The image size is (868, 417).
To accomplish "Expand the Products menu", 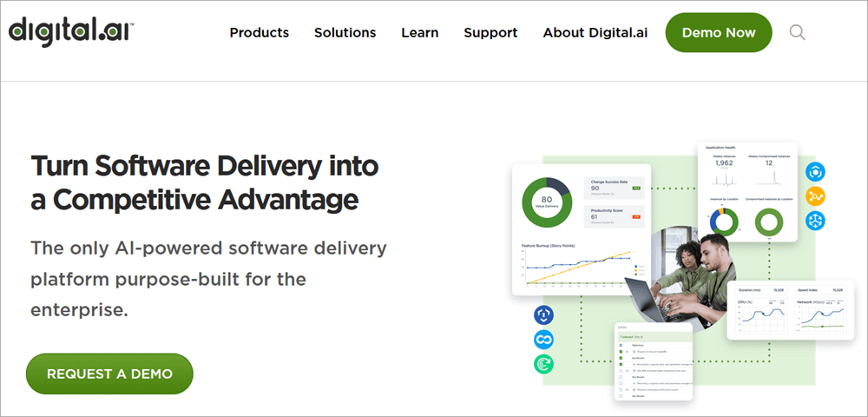I will pos(259,33).
